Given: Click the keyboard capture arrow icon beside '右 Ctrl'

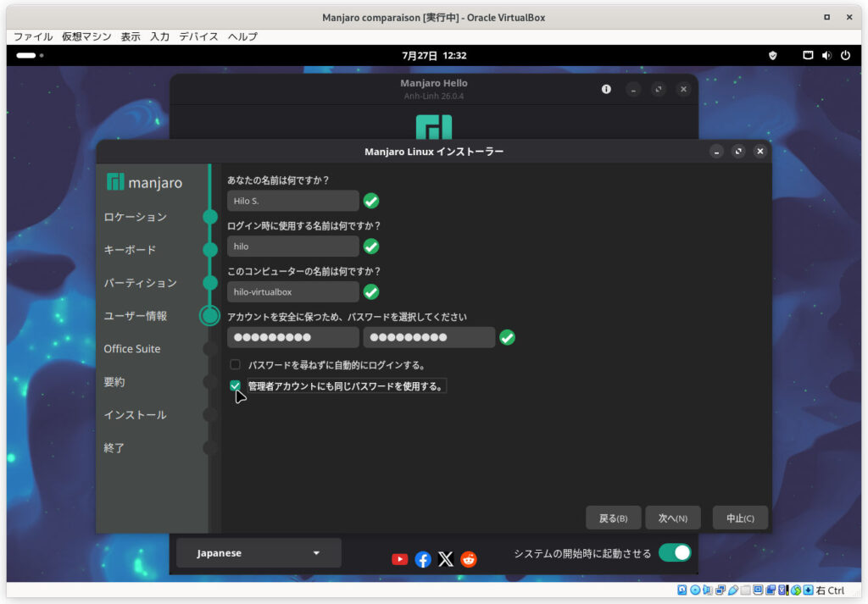Looking at the screenshot, I should click(808, 590).
